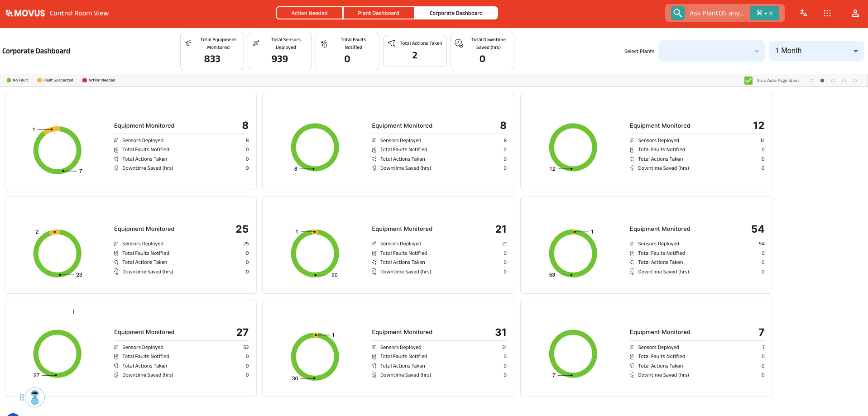The height and width of the screenshot is (416, 868).
Task: Open the 1 Month time range dropdown
Action: (816, 51)
